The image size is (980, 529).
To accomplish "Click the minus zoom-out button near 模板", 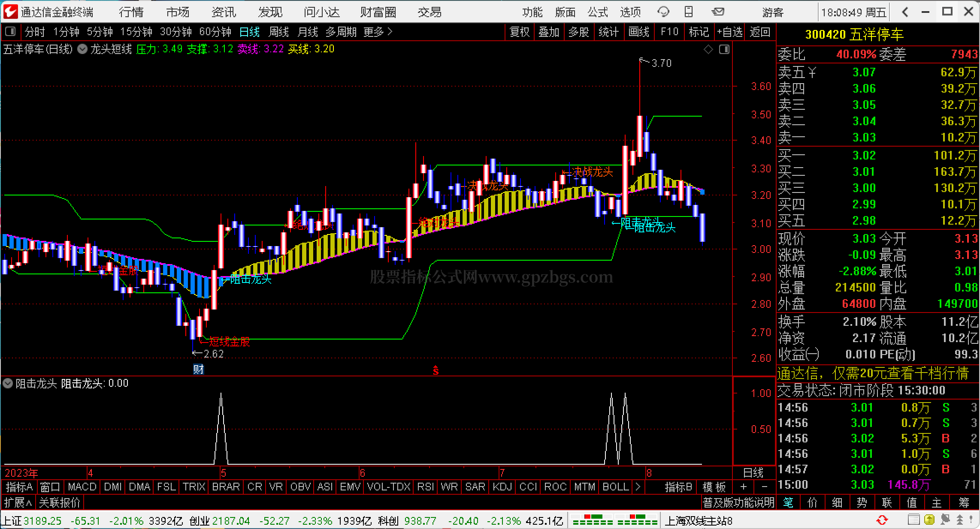I will click(x=765, y=487).
